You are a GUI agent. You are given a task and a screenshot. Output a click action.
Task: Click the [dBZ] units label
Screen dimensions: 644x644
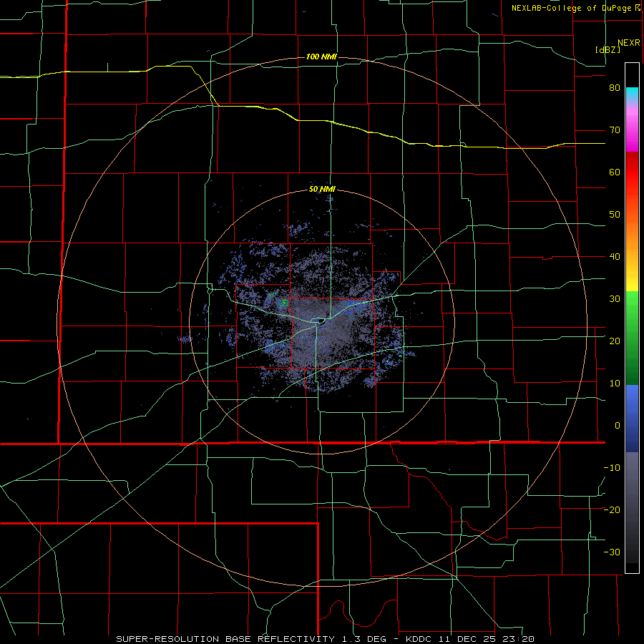click(608, 49)
